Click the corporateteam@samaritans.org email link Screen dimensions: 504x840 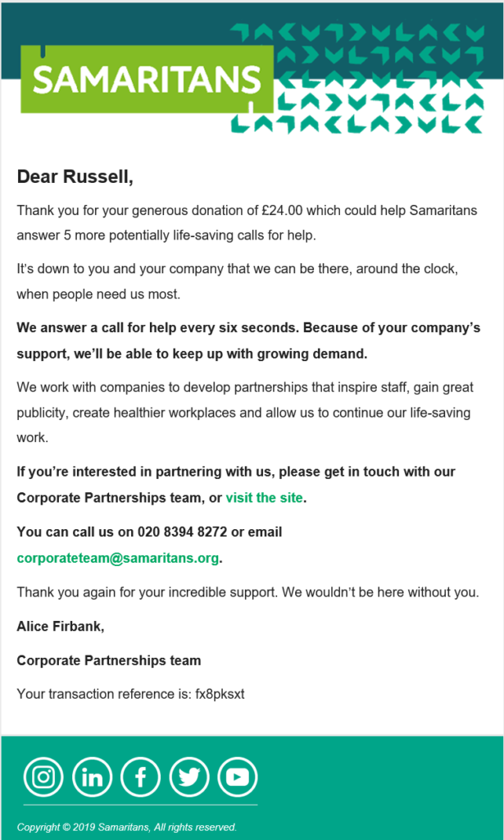(118, 558)
